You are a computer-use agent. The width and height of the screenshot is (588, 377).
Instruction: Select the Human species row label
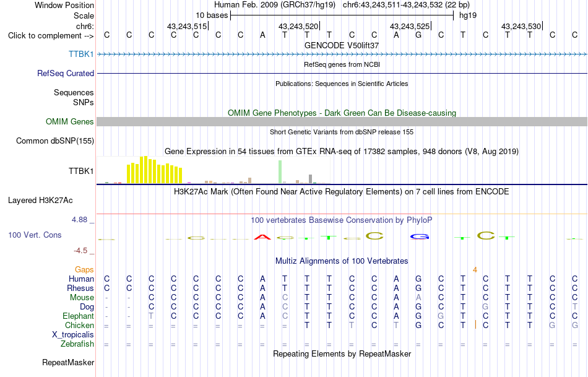pos(81,279)
